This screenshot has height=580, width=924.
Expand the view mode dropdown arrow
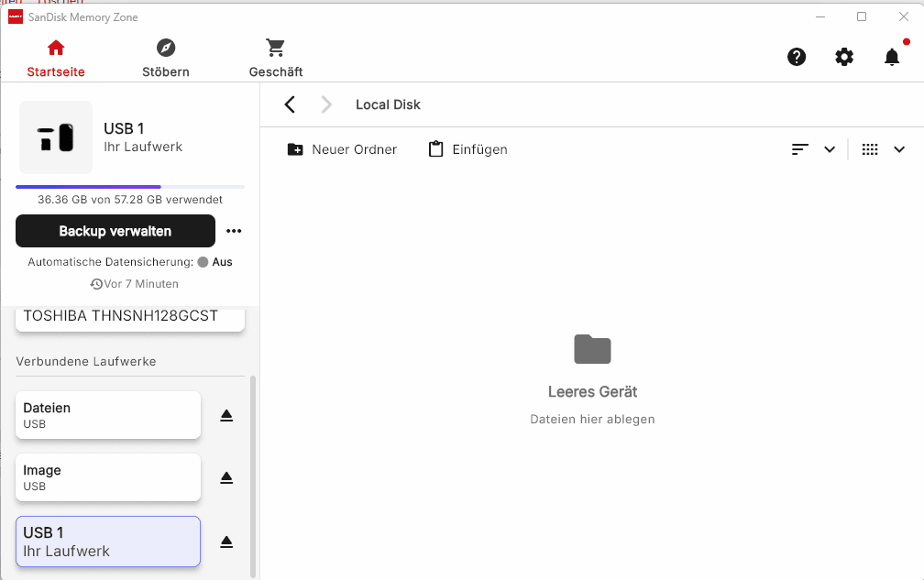pos(899,149)
